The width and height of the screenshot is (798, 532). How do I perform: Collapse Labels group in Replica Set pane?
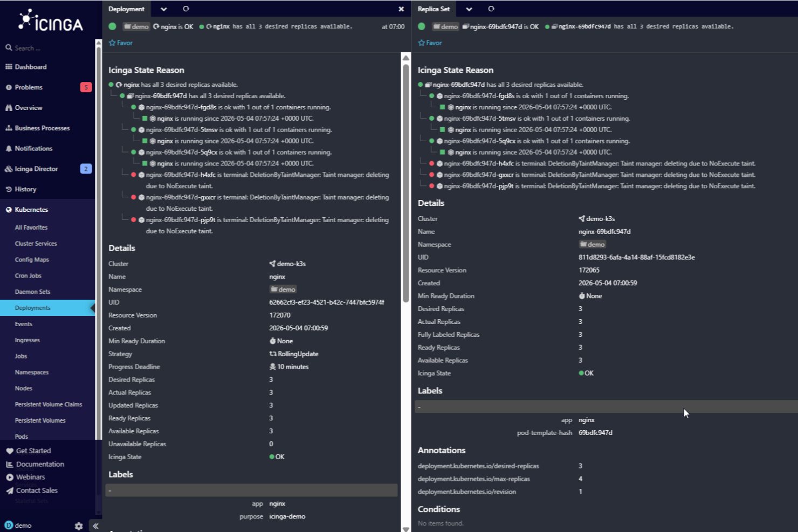(606, 406)
